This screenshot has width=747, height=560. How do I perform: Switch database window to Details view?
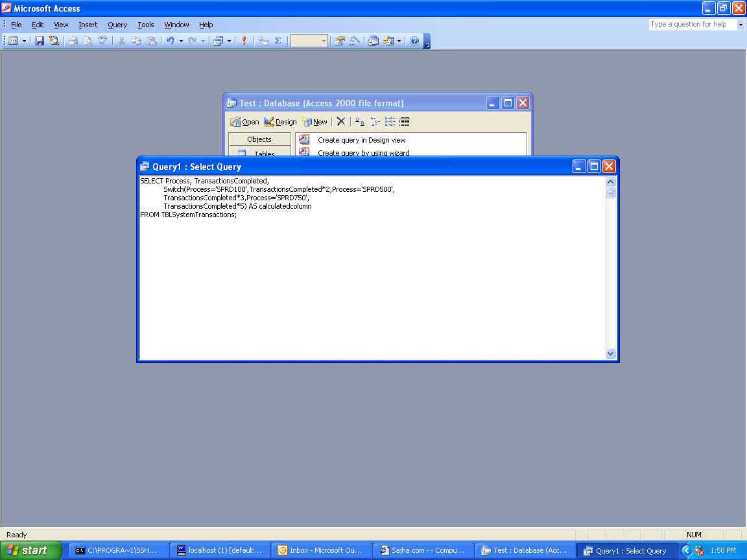click(405, 122)
